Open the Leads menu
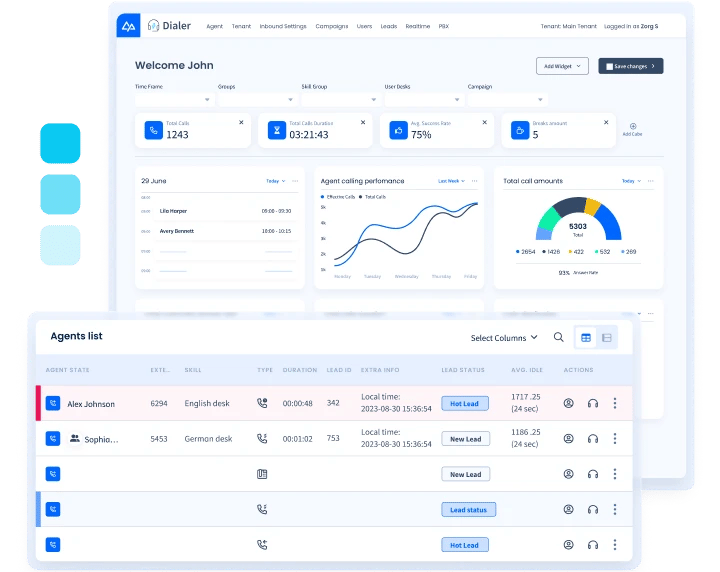720x572 pixels. click(388, 26)
